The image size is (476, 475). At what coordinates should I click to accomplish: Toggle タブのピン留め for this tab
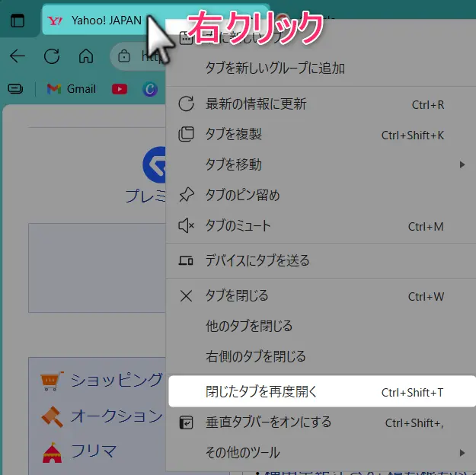242,196
